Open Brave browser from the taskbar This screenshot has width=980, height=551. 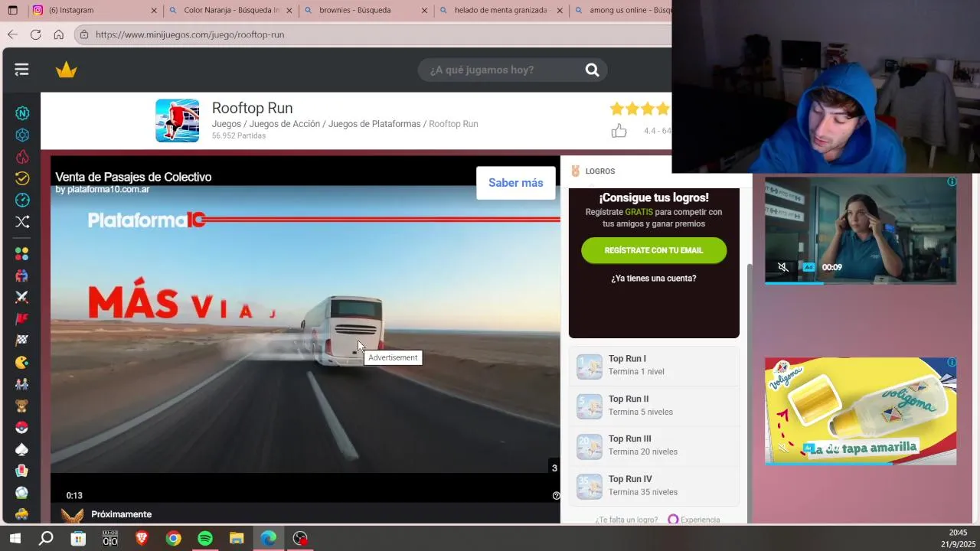pos(142,538)
